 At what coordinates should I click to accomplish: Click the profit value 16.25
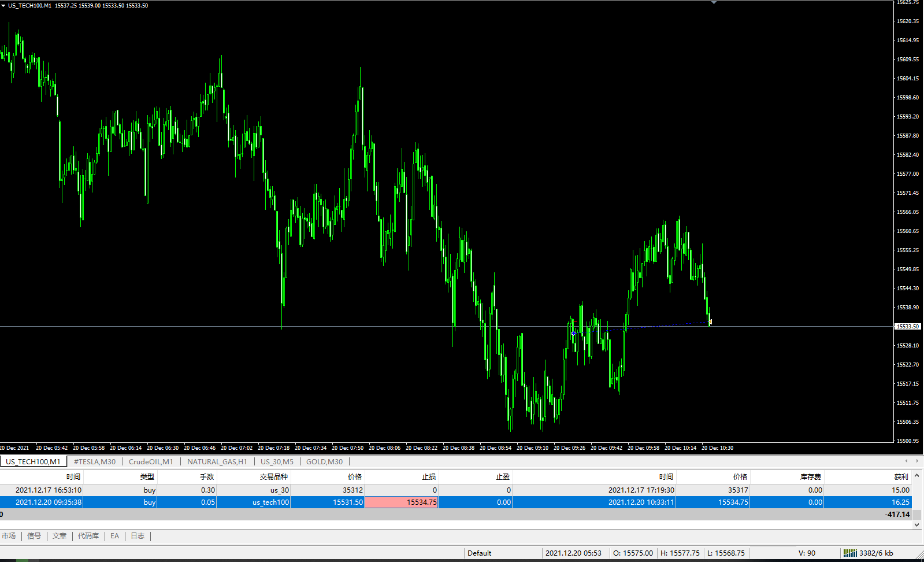tap(900, 502)
